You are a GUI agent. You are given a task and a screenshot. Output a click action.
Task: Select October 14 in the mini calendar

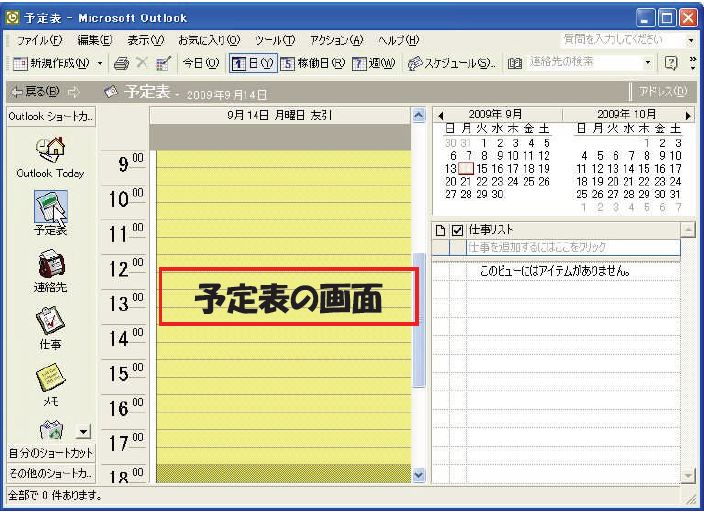click(629, 169)
